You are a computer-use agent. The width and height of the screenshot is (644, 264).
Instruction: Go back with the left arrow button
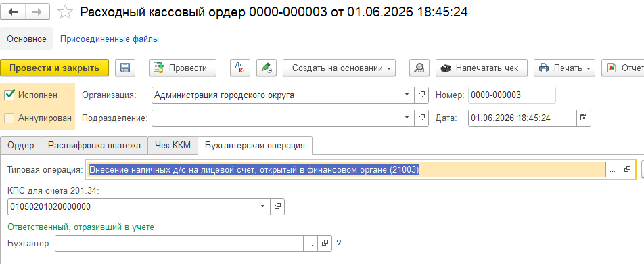coord(13,12)
